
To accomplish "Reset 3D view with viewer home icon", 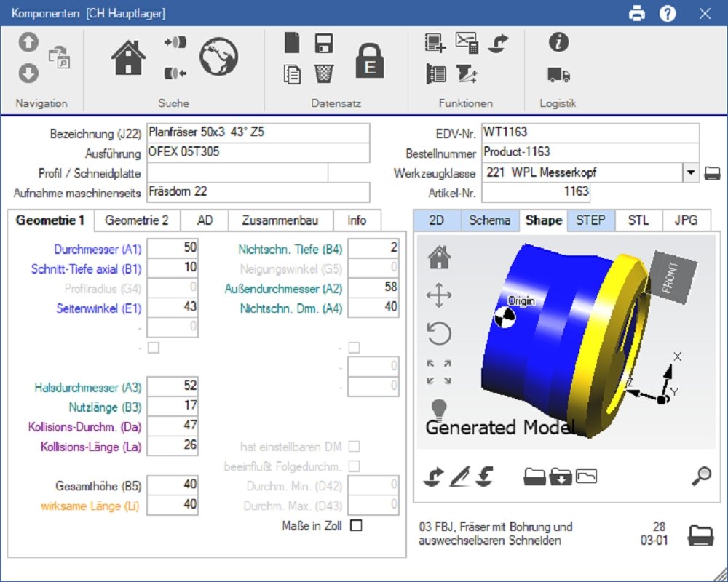I will coord(439,258).
